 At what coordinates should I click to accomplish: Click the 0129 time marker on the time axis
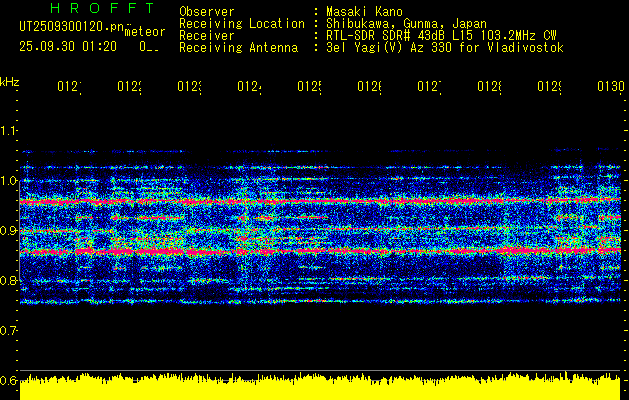(550, 86)
